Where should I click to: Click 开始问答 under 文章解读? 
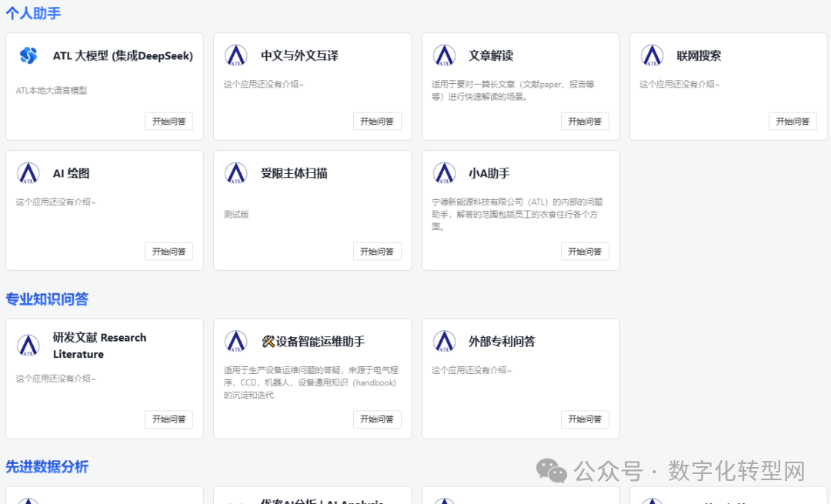pyautogui.click(x=584, y=121)
